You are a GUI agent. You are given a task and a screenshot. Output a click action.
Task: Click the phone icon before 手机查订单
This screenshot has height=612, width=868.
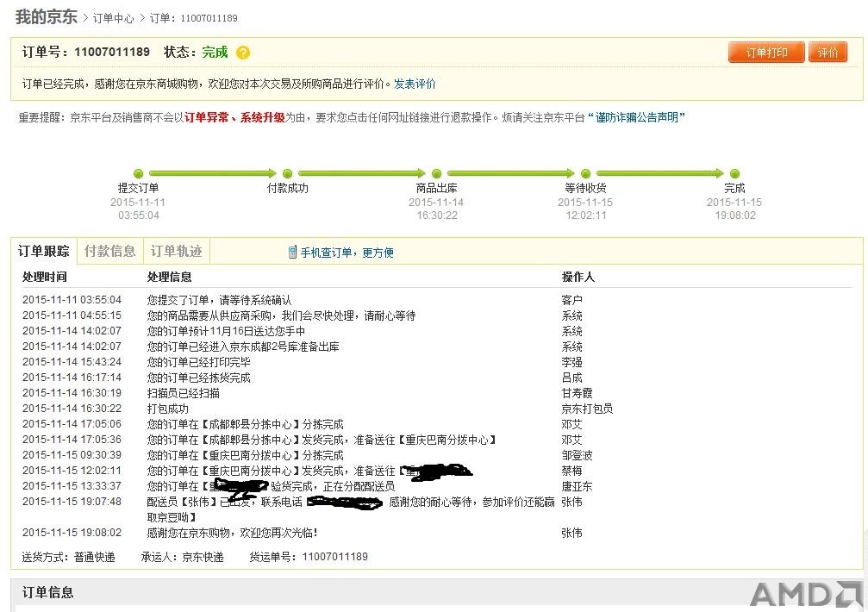point(292,253)
